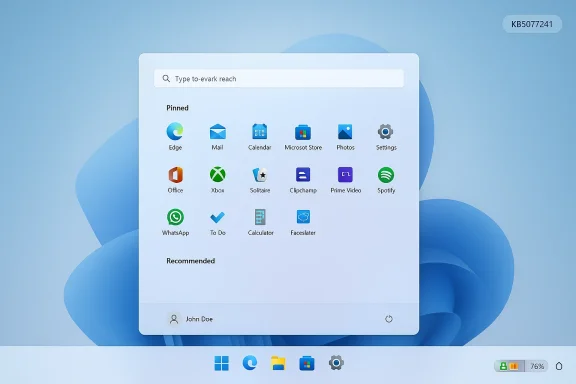
Task: Click the Recommended section heading
Action: point(191,261)
